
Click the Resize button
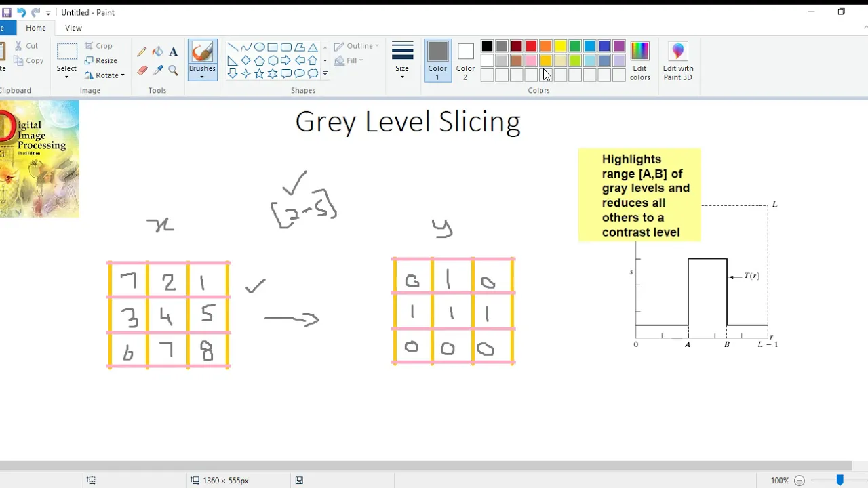[100, 60]
